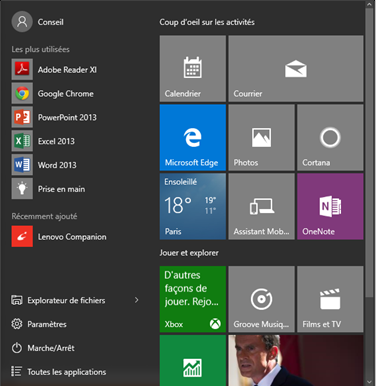Open the Cortana tile
This screenshot has height=386, width=376.
click(330, 137)
